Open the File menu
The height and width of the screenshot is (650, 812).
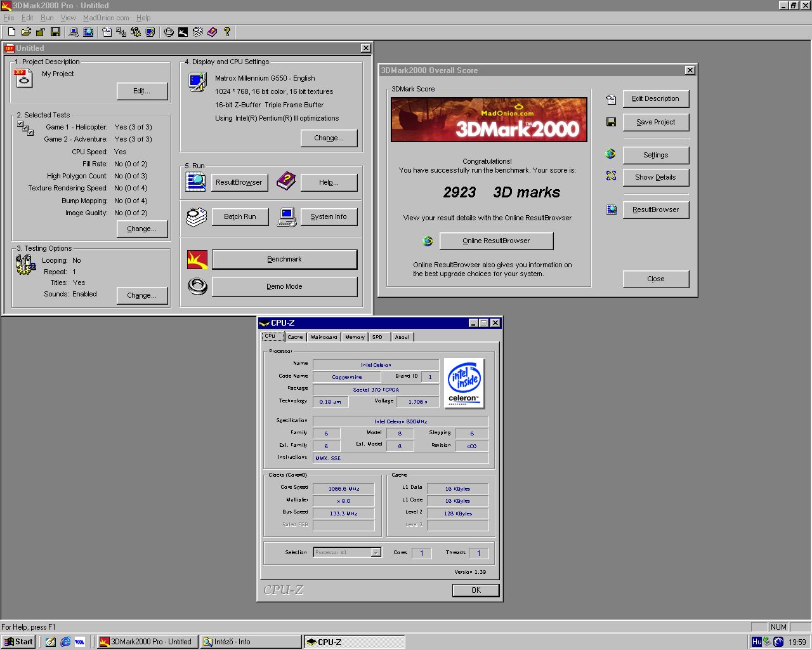point(9,18)
